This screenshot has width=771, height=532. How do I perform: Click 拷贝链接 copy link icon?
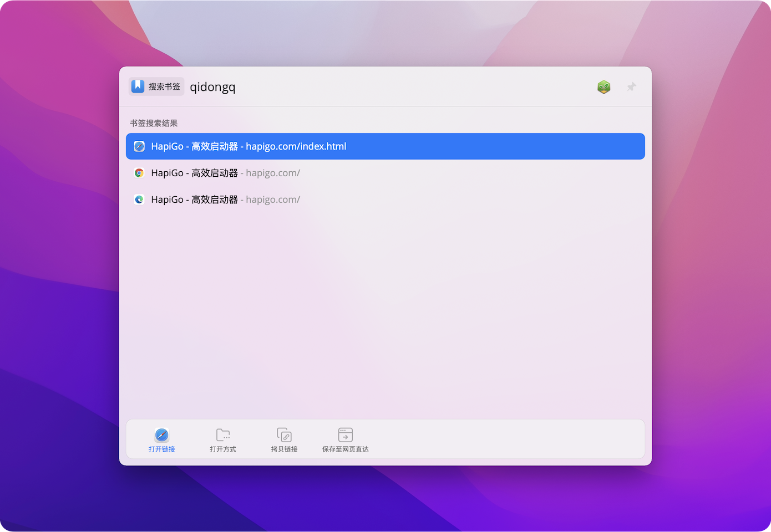coord(284,435)
